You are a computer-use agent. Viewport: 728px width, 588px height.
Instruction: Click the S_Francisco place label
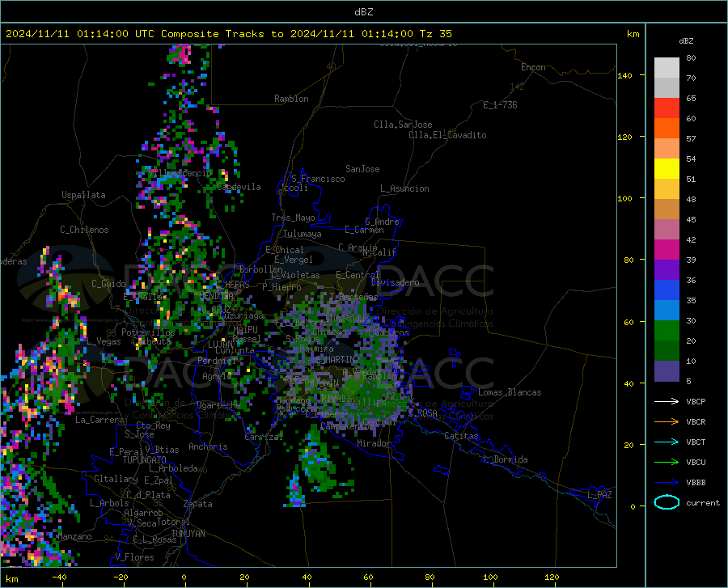point(319,179)
